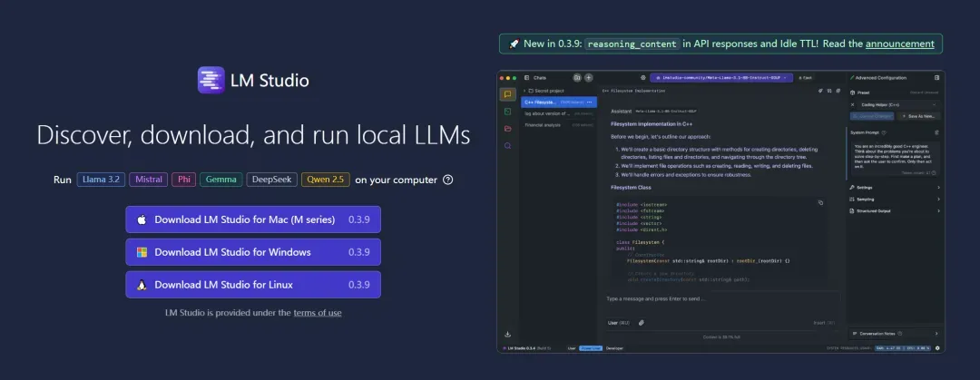Switch to User mode in status bar
This screenshot has height=380, width=980.
[x=572, y=348]
